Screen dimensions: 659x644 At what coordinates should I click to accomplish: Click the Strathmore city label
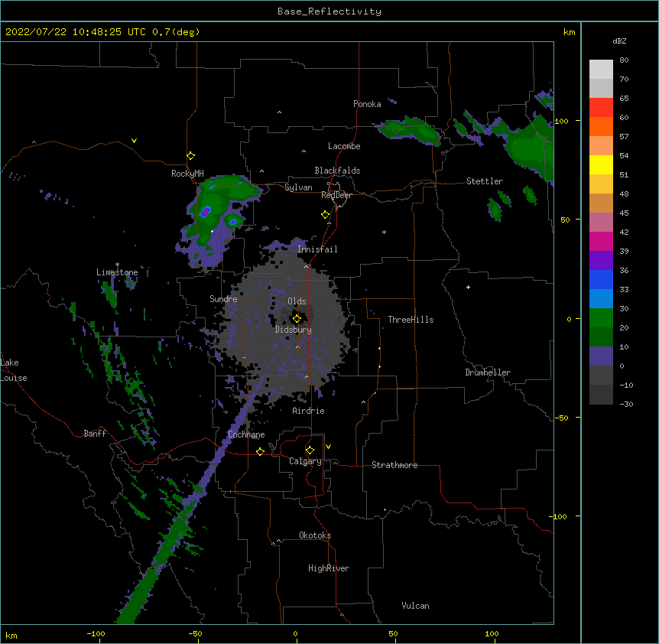(x=394, y=465)
